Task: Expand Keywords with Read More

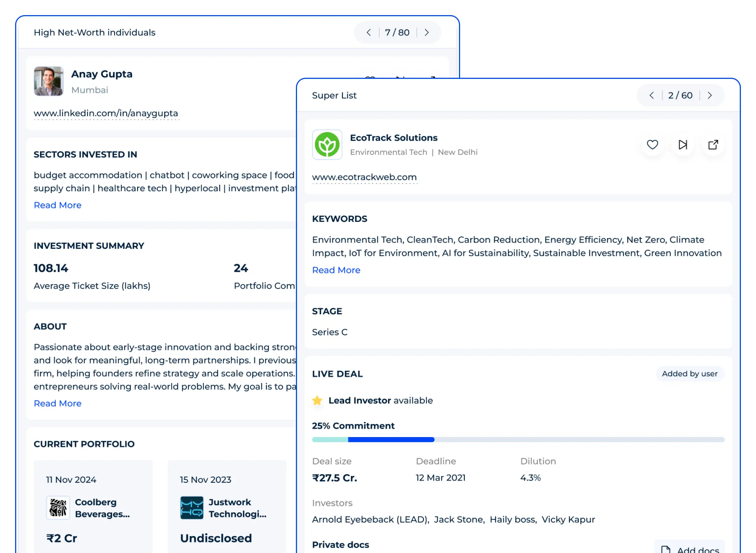Action: coord(336,270)
